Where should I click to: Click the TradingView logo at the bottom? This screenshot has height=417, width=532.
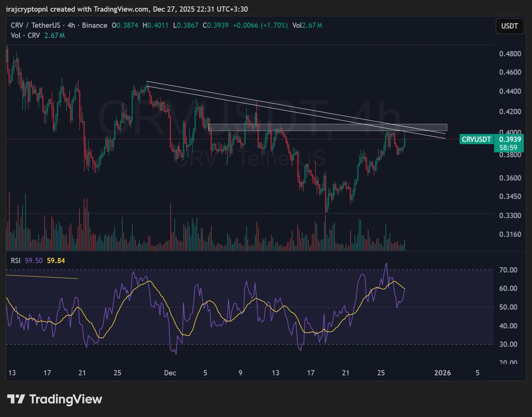(55, 399)
